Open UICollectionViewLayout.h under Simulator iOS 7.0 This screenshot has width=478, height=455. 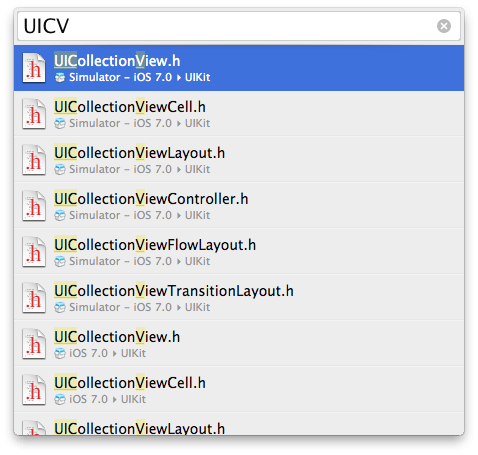tap(239, 159)
